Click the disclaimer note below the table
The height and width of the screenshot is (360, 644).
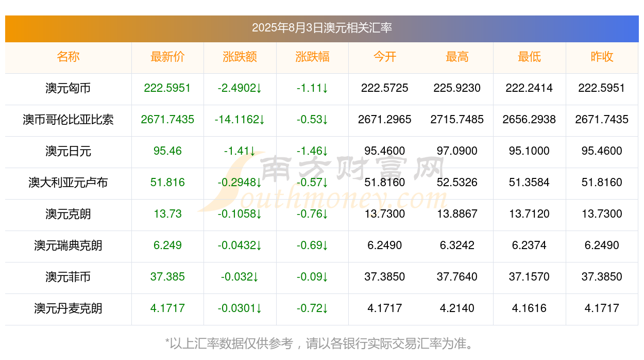pos(319,343)
